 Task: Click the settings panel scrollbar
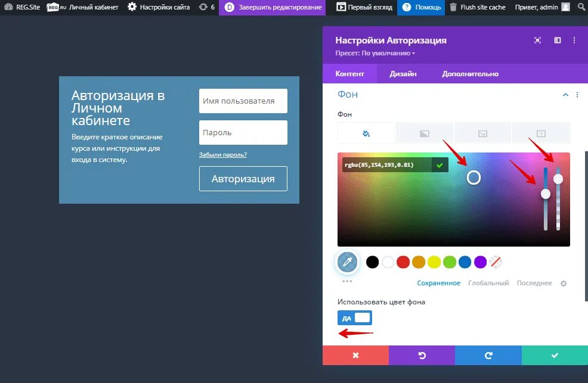[586, 226]
